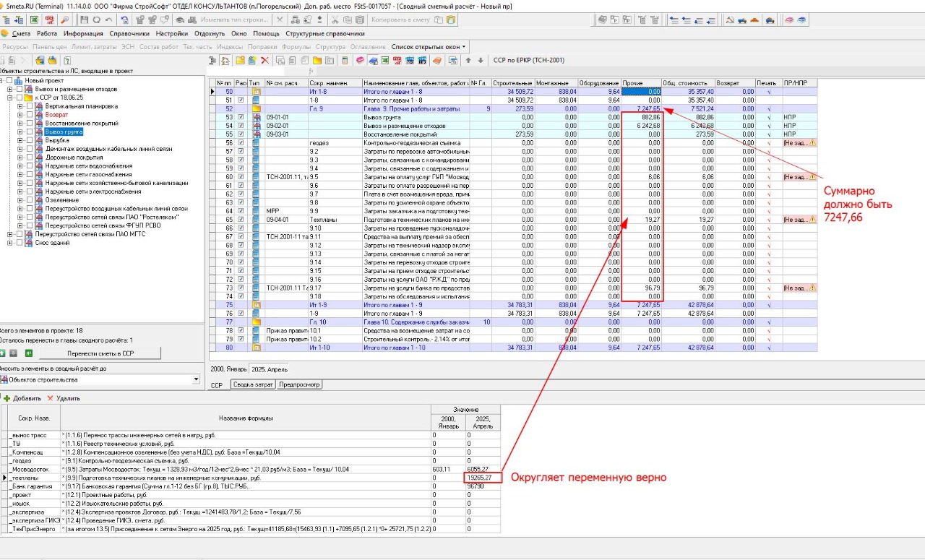Click the row 65 Техпланы cell
Screen dimensions: 925x560
click(335, 219)
